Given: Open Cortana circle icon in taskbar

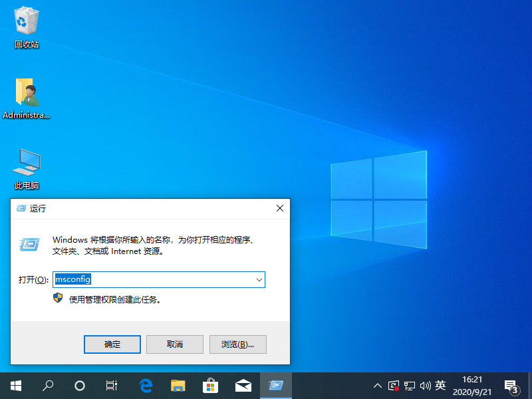Looking at the screenshot, I should pyautogui.click(x=80, y=385).
